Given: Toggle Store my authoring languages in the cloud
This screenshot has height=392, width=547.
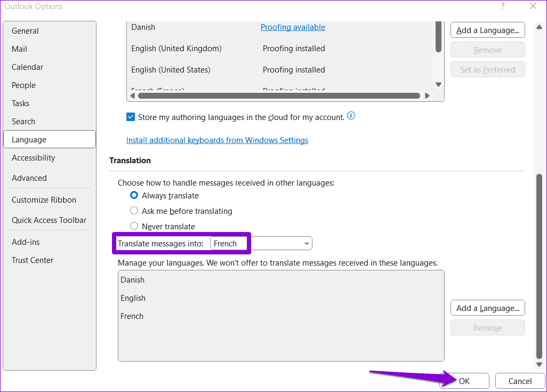Looking at the screenshot, I should 131,117.
